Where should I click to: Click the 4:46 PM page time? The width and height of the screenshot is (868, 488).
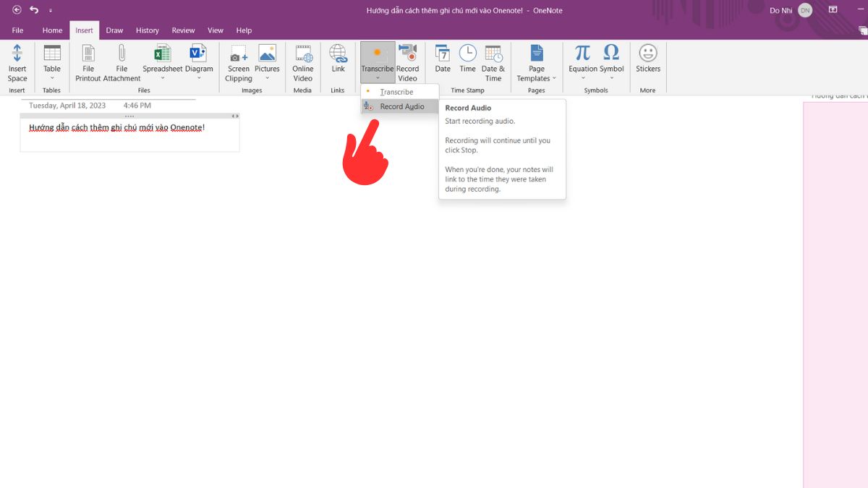coord(137,106)
